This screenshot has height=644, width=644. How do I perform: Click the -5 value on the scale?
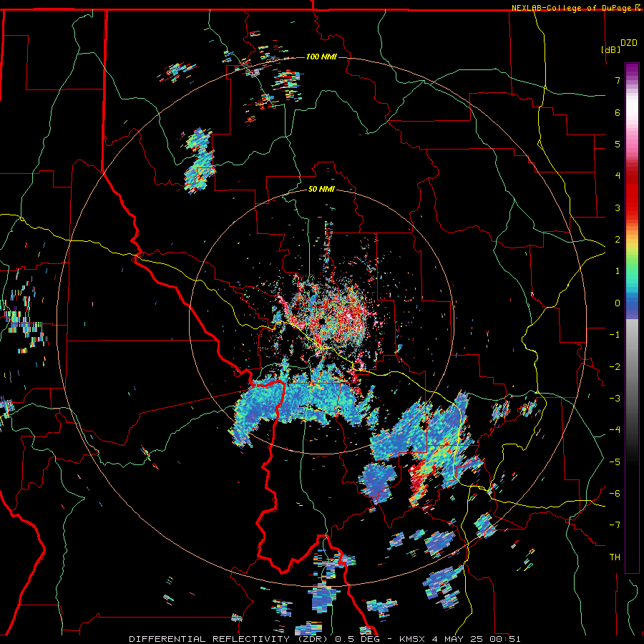[x=615, y=462]
